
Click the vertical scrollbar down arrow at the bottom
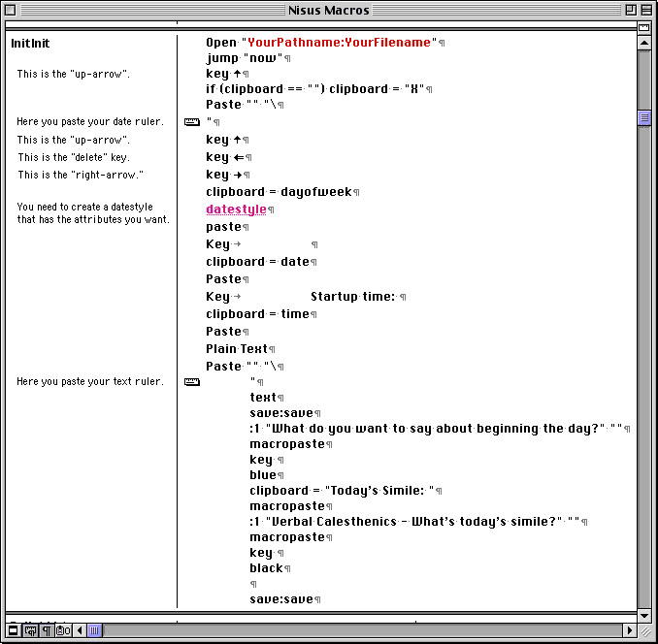(x=643, y=616)
